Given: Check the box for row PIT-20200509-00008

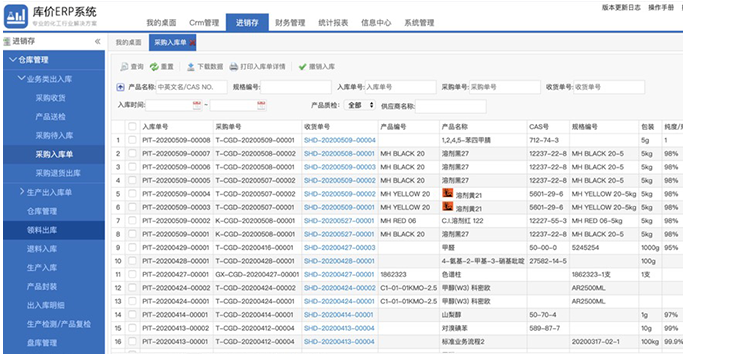Looking at the screenshot, I should pyautogui.click(x=132, y=140).
